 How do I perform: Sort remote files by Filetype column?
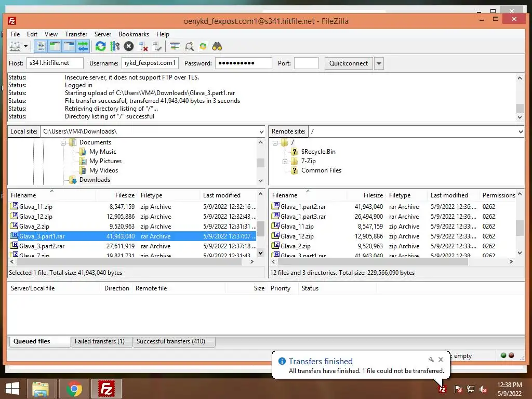click(400, 195)
